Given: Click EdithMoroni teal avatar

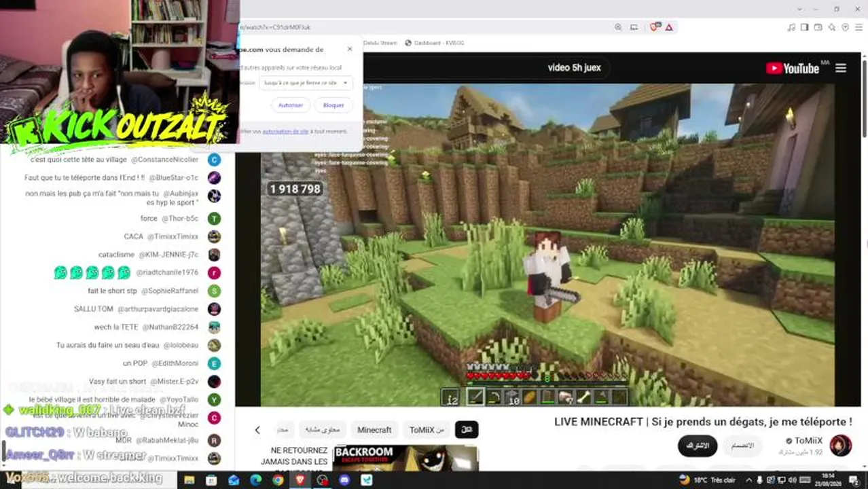Looking at the screenshot, I should 214,363.
